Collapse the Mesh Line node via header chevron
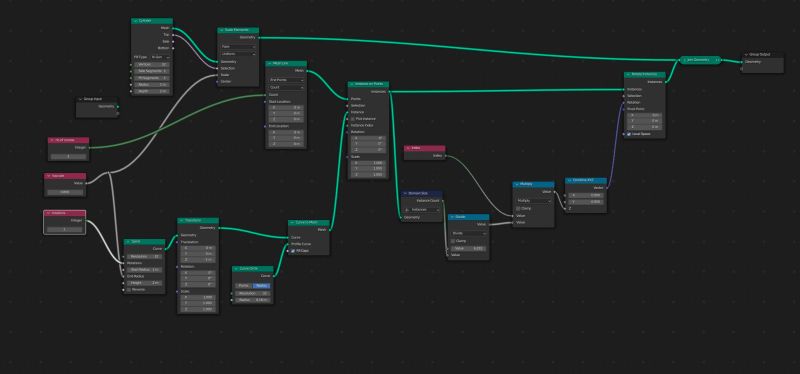The image size is (800, 374). coord(269,64)
